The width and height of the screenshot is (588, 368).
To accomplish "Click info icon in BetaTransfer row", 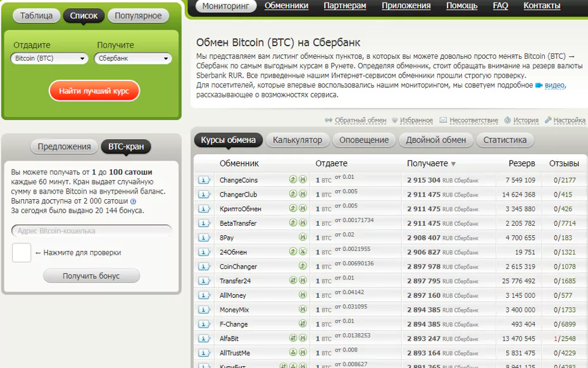I will [204, 223].
